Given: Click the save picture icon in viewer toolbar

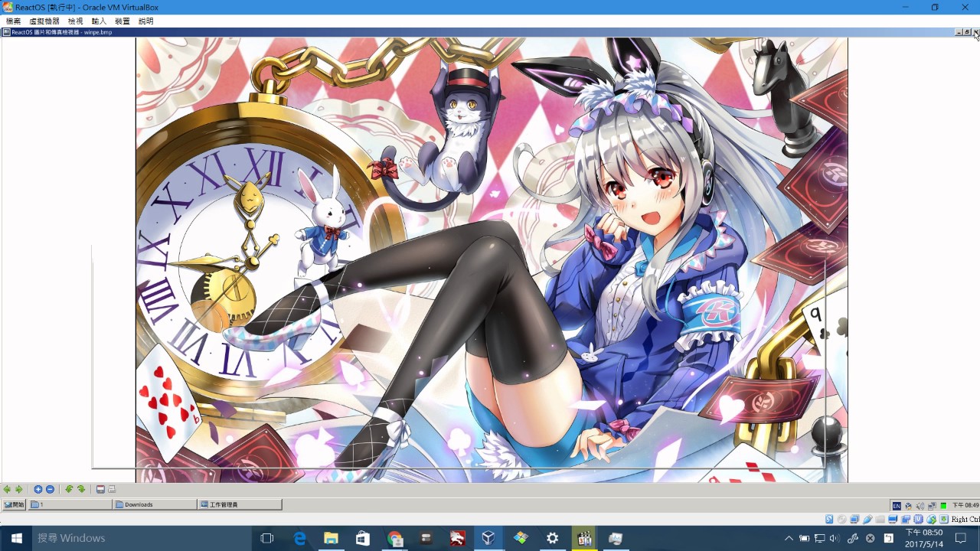Looking at the screenshot, I should coord(100,489).
